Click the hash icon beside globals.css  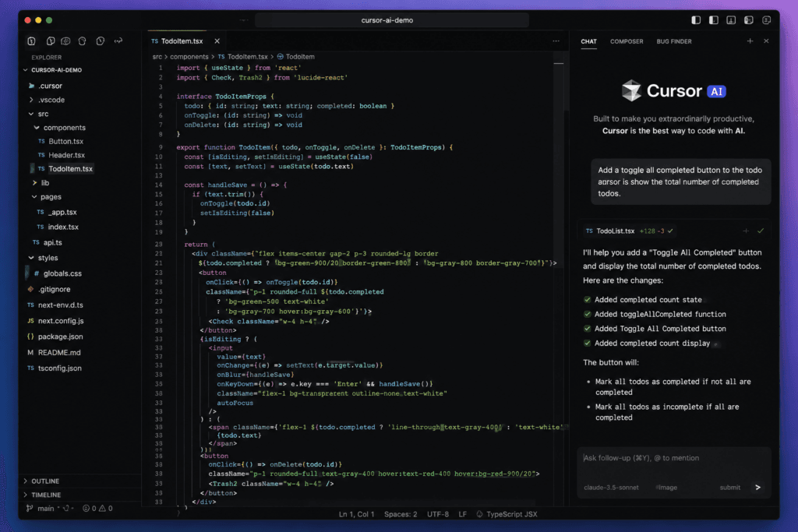[x=36, y=273]
